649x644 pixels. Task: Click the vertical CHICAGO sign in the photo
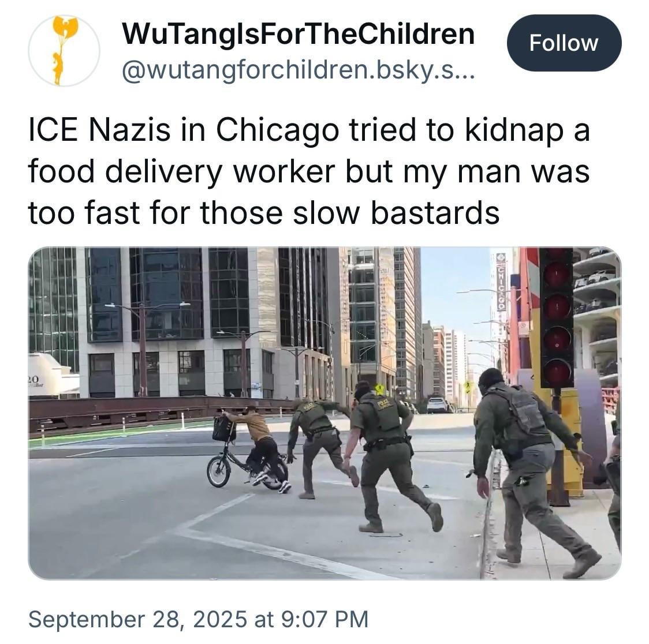(501, 282)
